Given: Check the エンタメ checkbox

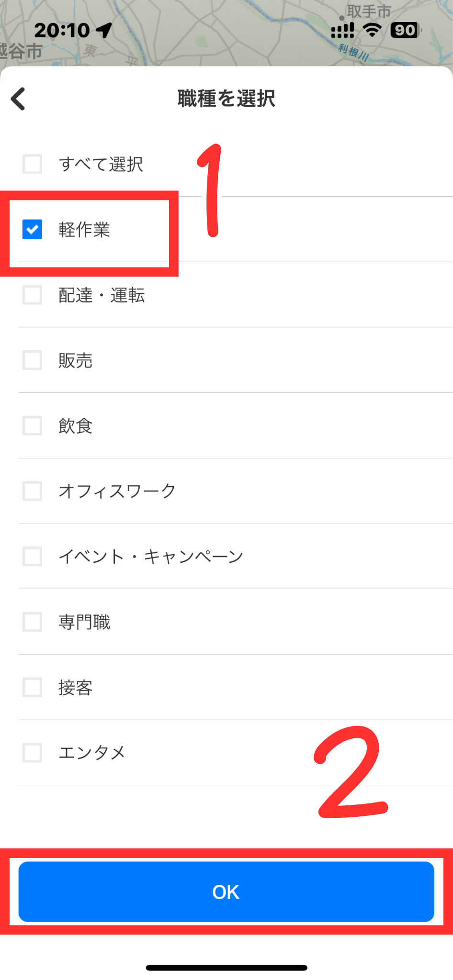Looking at the screenshot, I should pos(33,753).
